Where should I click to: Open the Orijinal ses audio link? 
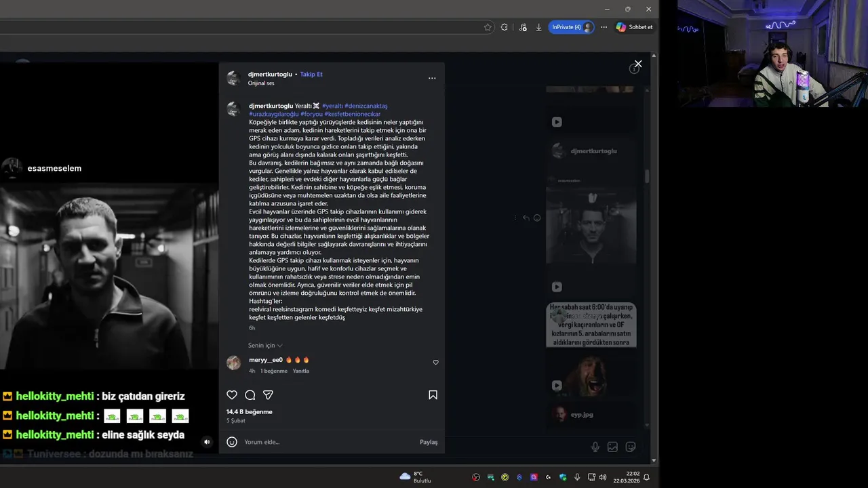(261, 83)
